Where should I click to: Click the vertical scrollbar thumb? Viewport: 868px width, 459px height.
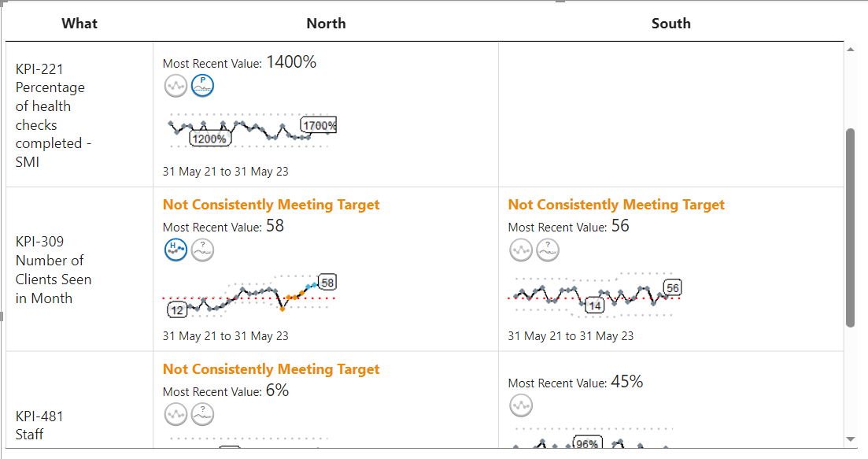pyautogui.click(x=850, y=228)
